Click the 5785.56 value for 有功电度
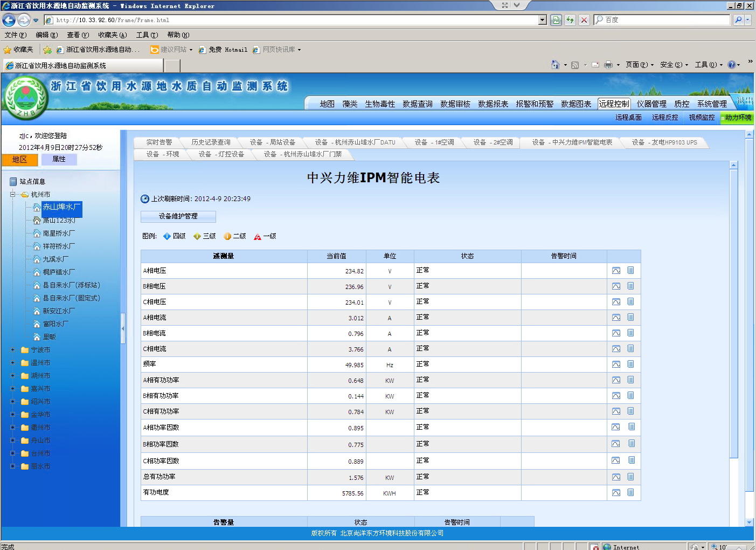 (x=352, y=493)
